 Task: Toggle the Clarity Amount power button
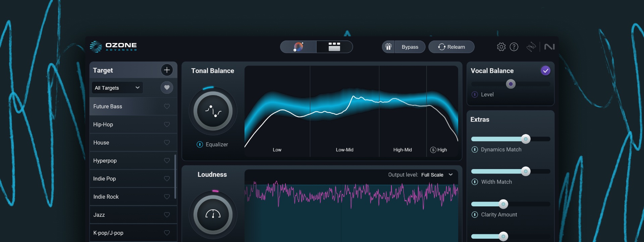[475, 214]
